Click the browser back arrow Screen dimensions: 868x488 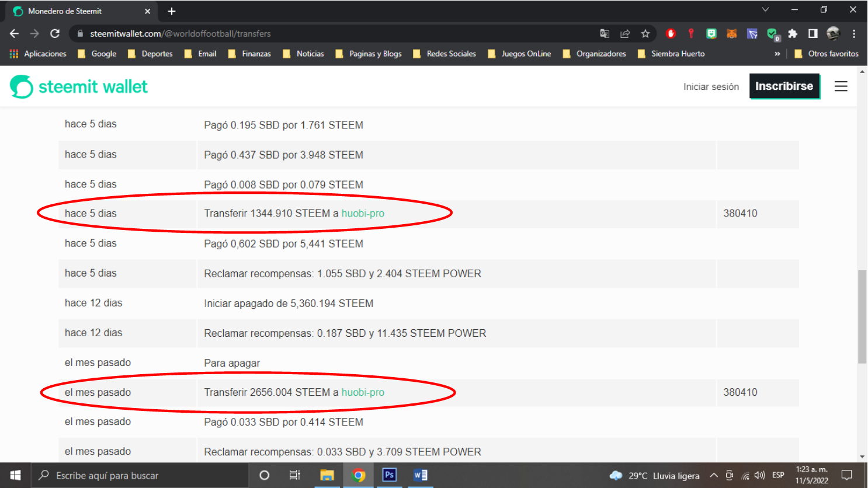coord(15,34)
